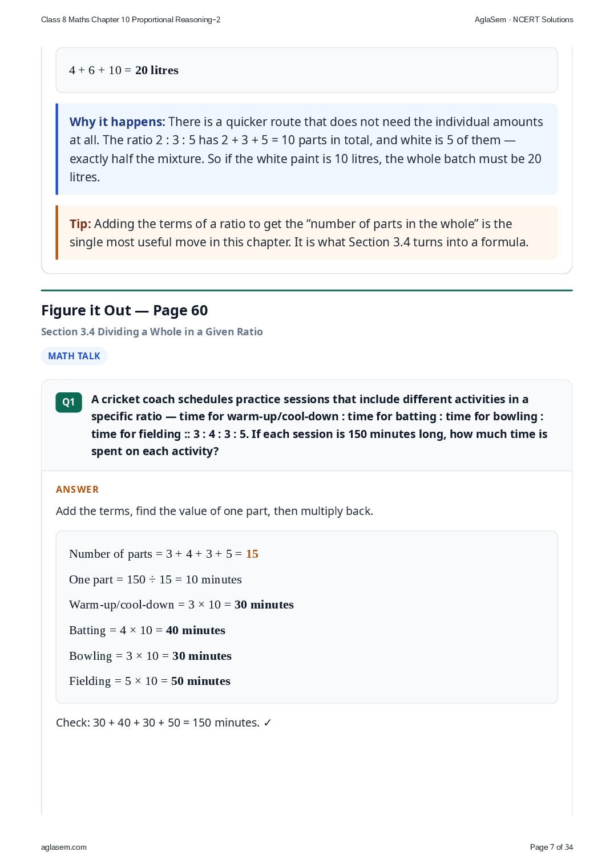Click the check mark after 150 minutes

click(x=268, y=723)
